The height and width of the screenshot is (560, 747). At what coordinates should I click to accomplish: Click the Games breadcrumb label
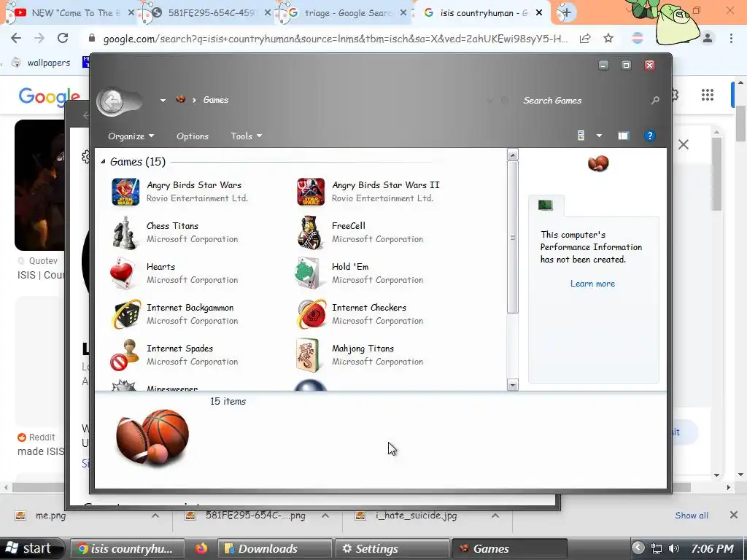coord(216,100)
